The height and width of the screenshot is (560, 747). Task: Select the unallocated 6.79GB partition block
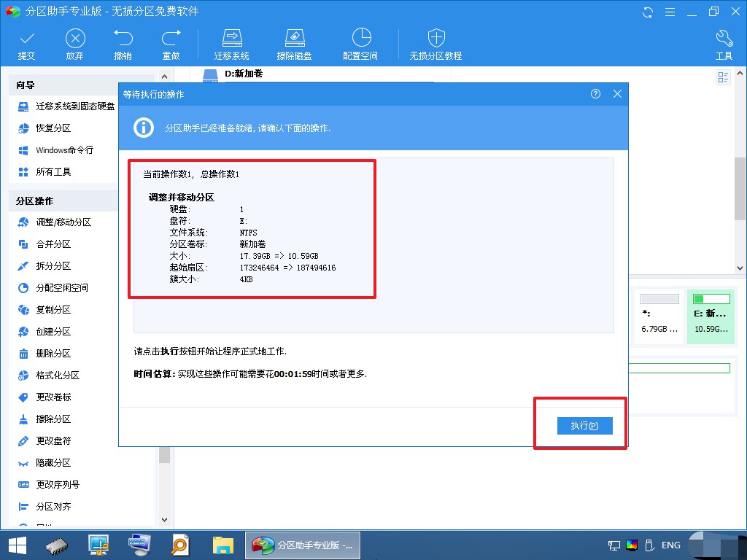click(x=659, y=316)
